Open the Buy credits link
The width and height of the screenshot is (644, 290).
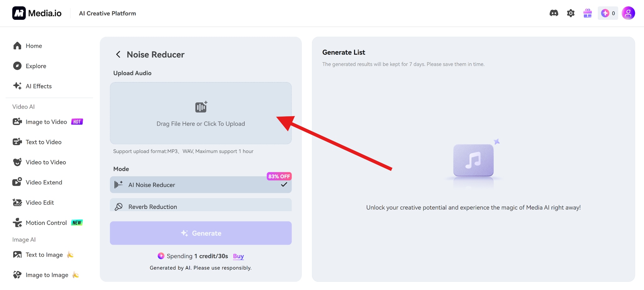(x=238, y=256)
